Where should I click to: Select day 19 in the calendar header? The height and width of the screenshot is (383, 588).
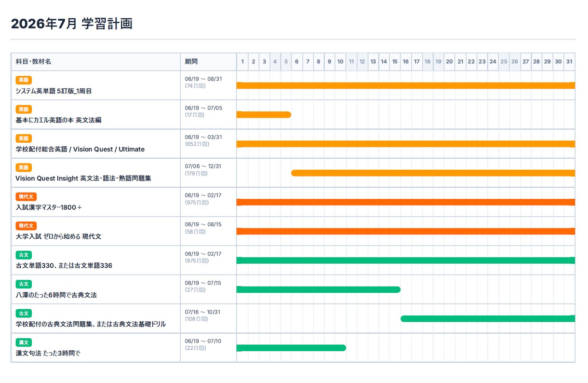(x=438, y=62)
